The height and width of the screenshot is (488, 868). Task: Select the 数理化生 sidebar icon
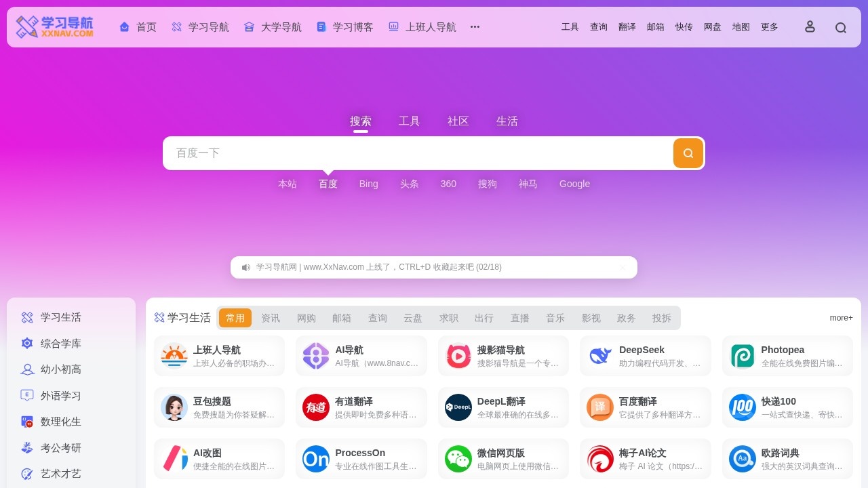[x=27, y=422]
